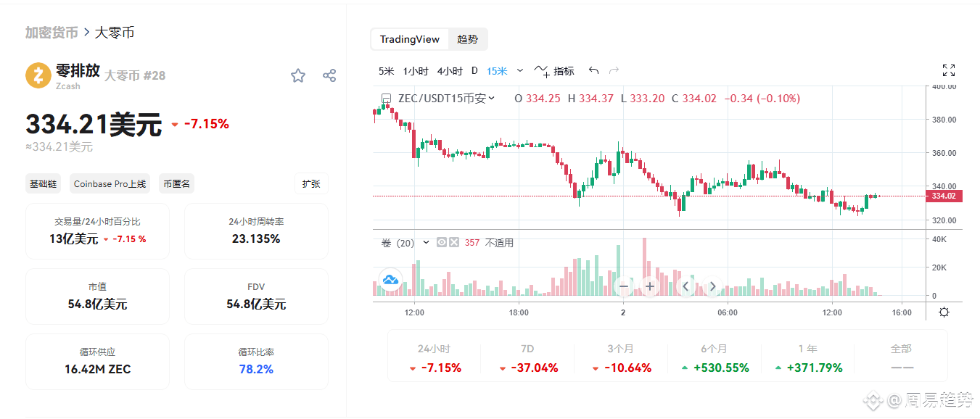Switch to the 趋势 chart tab
The image size is (980, 419).
(x=468, y=39)
